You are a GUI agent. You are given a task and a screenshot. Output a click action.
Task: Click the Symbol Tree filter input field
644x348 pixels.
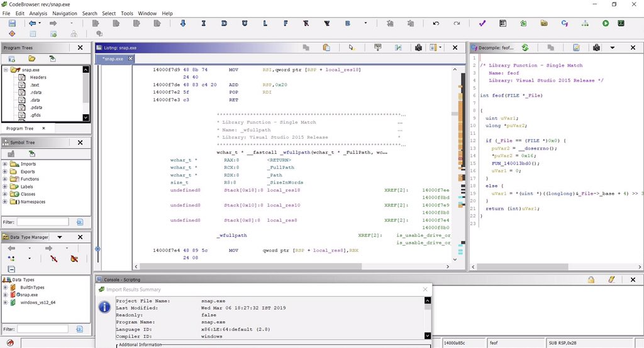click(43, 222)
